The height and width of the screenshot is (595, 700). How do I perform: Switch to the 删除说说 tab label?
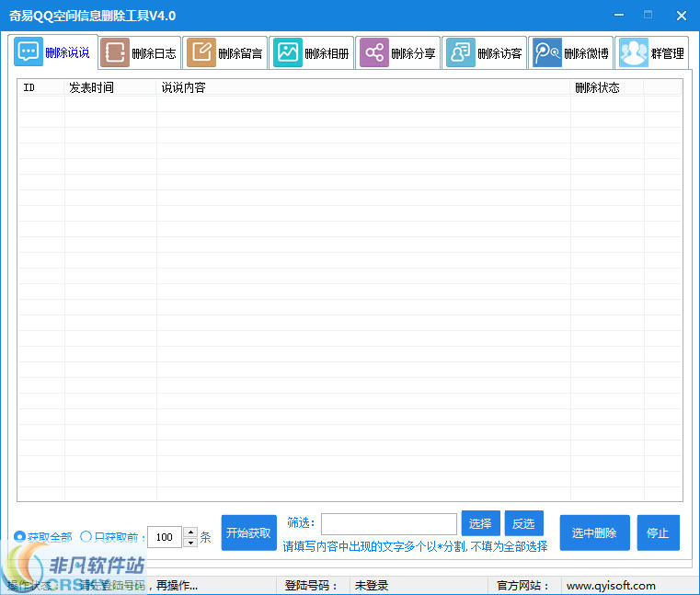coord(67,52)
